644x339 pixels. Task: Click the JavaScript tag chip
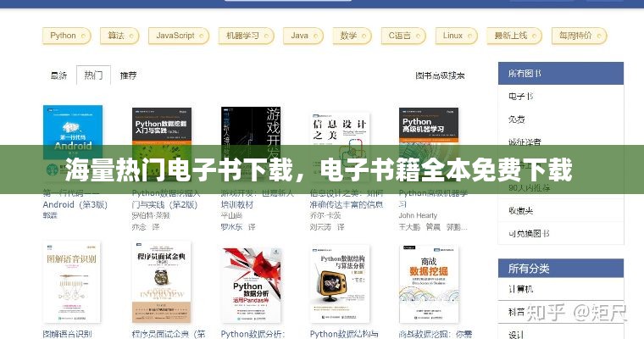[x=178, y=36]
